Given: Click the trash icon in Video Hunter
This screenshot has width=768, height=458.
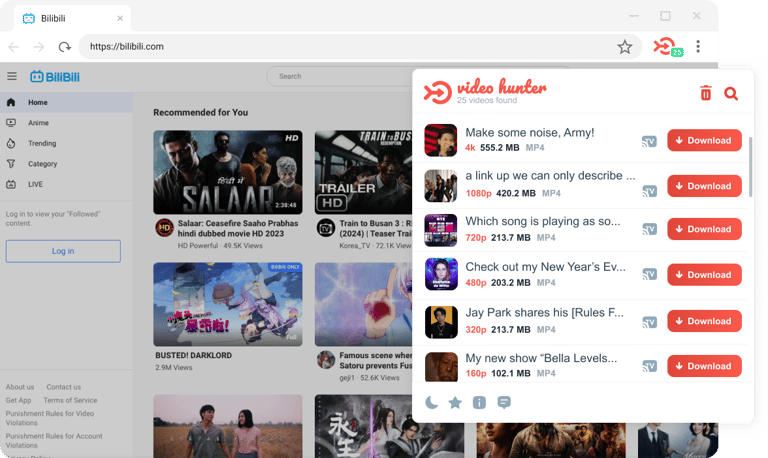Looking at the screenshot, I should tap(705, 93).
